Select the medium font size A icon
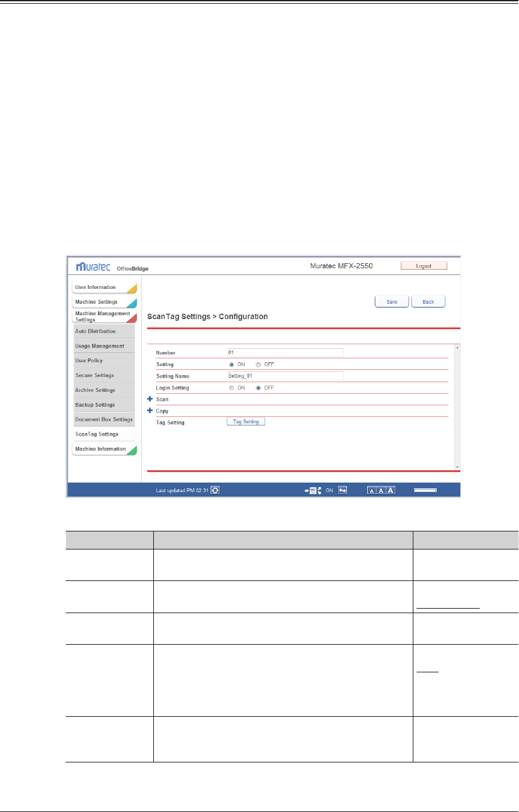Image resolution: width=519 pixels, height=812 pixels. pyautogui.click(x=381, y=490)
